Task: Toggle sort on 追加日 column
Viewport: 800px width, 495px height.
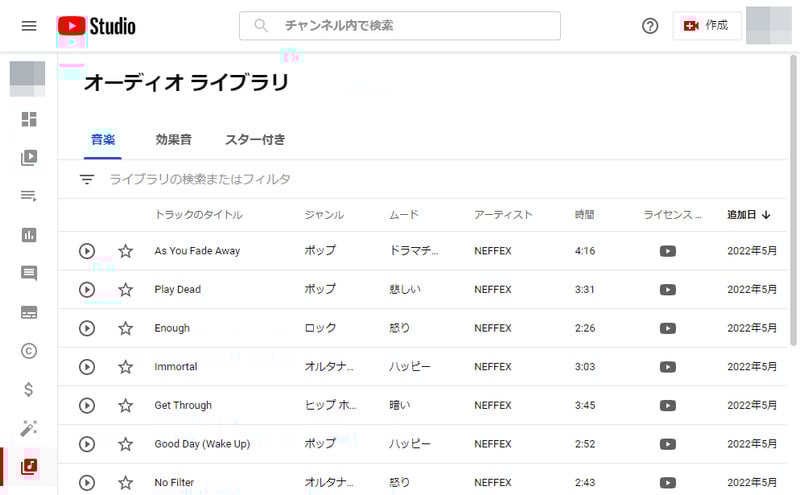Action: [748, 215]
